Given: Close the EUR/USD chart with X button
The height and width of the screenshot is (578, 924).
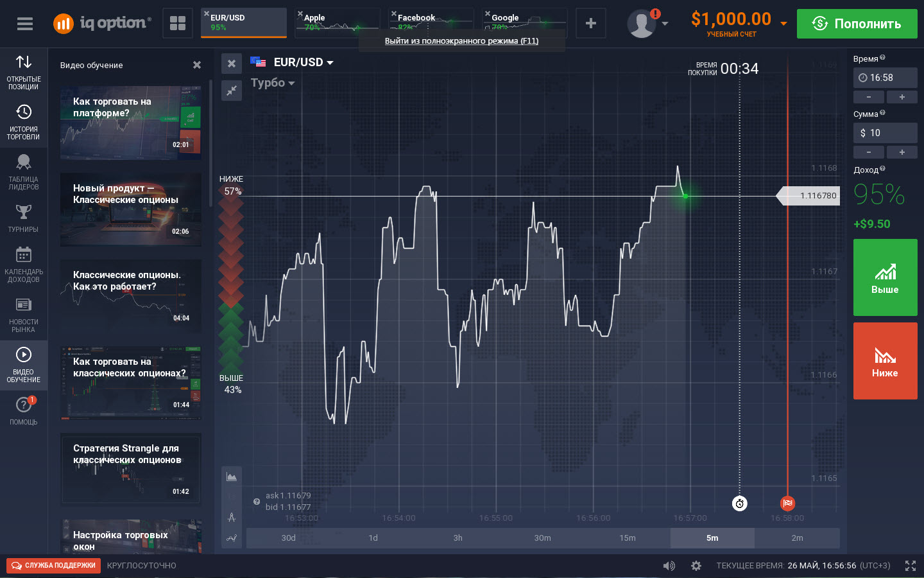Looking at the screenshot, I should click(x=232, y=64).
